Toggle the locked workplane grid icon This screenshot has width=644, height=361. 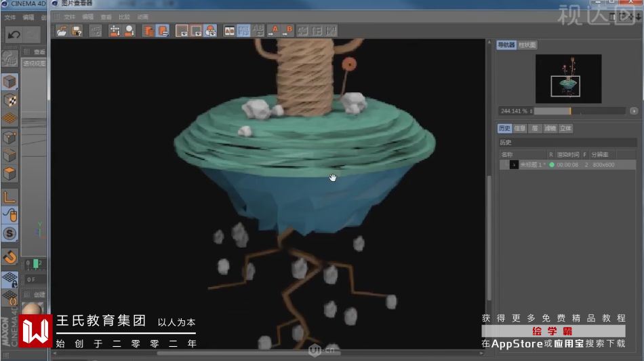tap(9, 280)
